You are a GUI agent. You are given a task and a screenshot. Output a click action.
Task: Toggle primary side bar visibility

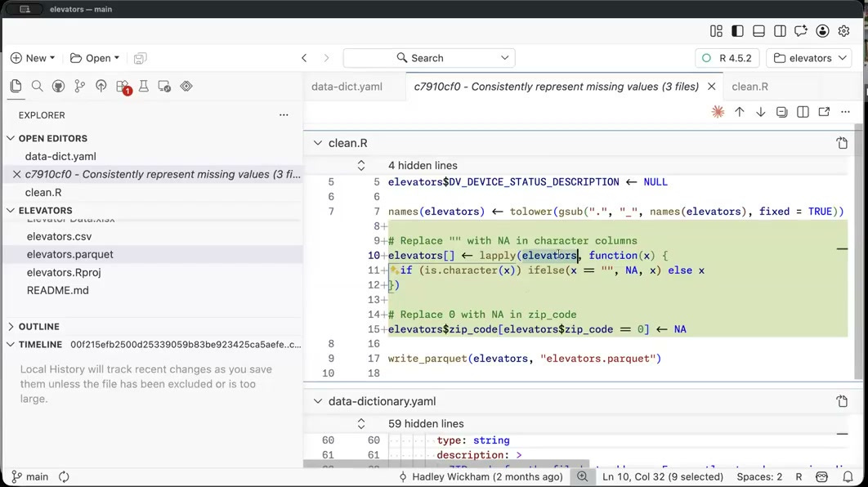(737, 31)
